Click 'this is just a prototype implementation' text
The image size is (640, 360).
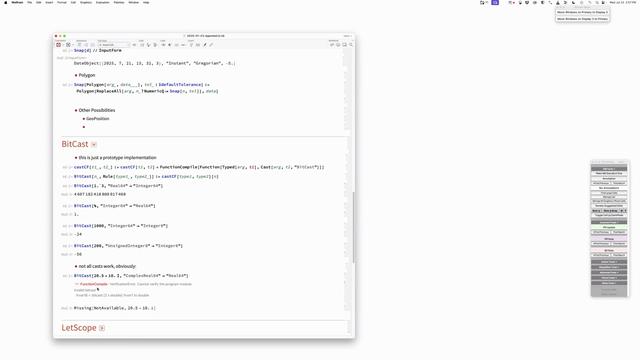pos(118,158)
